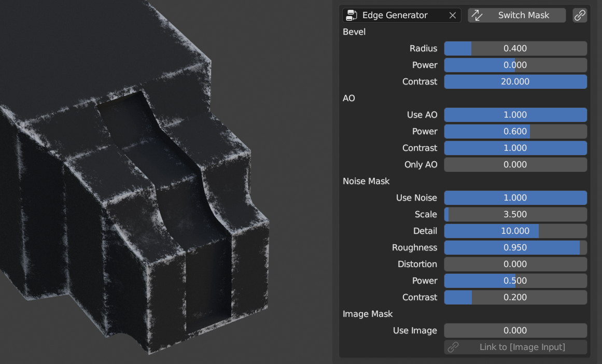602x364 pixels.
Task: Toggle the Use AO value field
Action: [x=515, y=115]
